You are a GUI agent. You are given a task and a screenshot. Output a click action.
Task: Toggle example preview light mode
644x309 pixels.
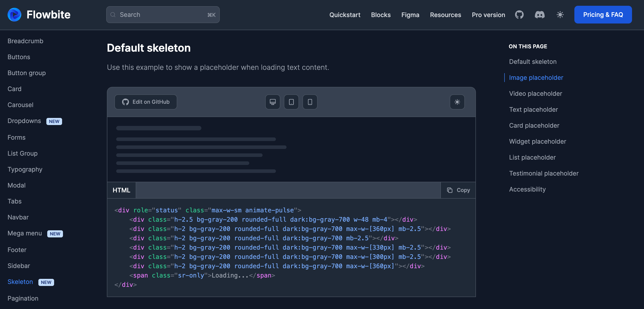click(457, 102)
